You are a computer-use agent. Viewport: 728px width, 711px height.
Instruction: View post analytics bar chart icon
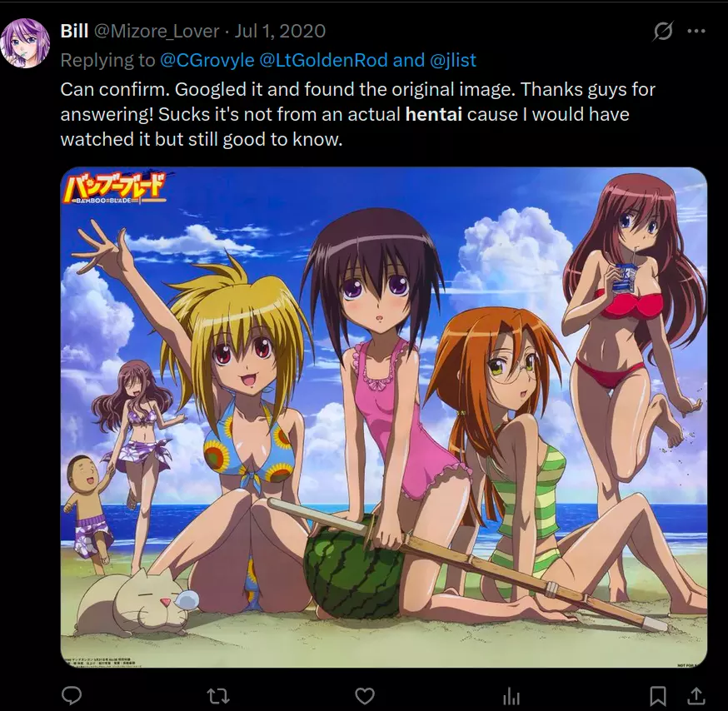(x=511, y=696)
